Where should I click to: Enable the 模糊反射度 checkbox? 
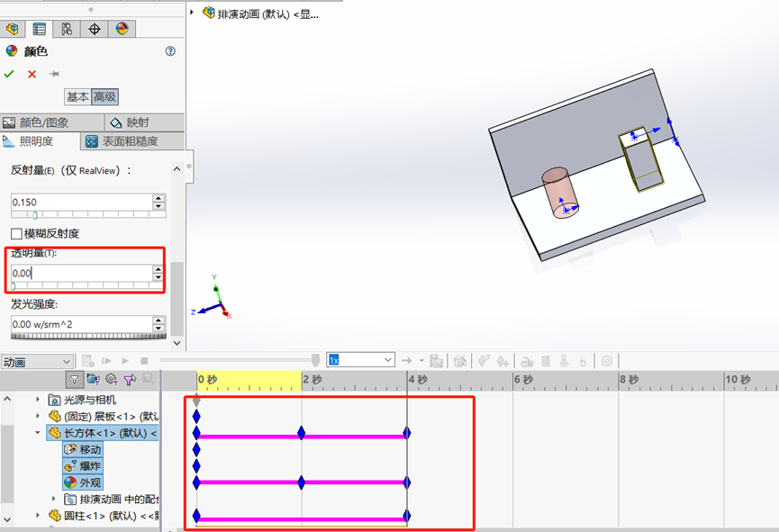pyautogui.click(x=15, y=232)
